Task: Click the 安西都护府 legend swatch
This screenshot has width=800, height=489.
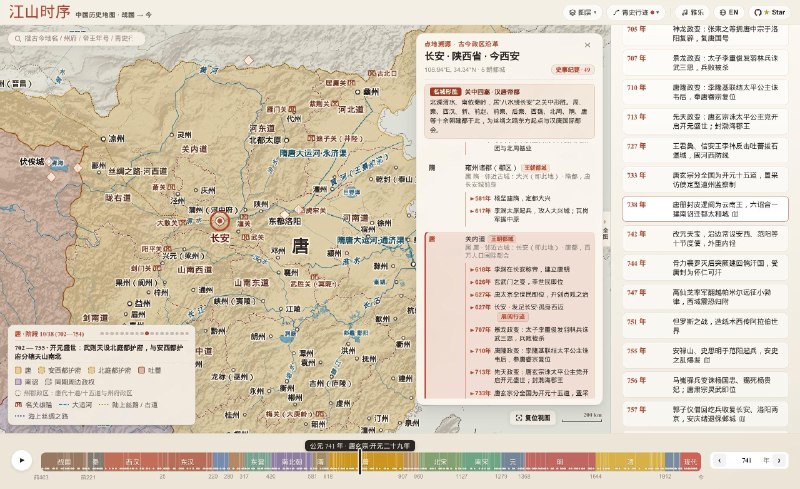Action: pos(41,370)
